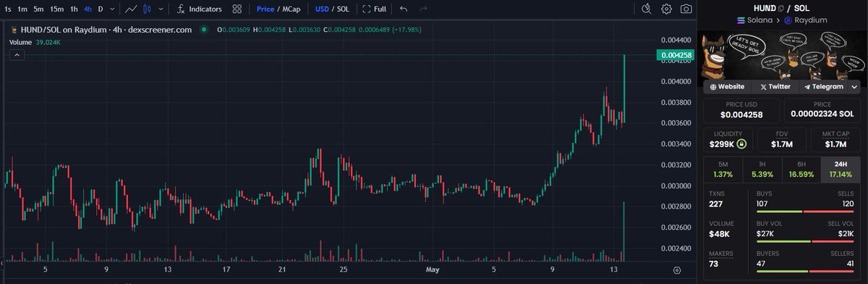868x284 pixels.
Task: Click the BUY VOL $27K value
Action: (766, 234)
